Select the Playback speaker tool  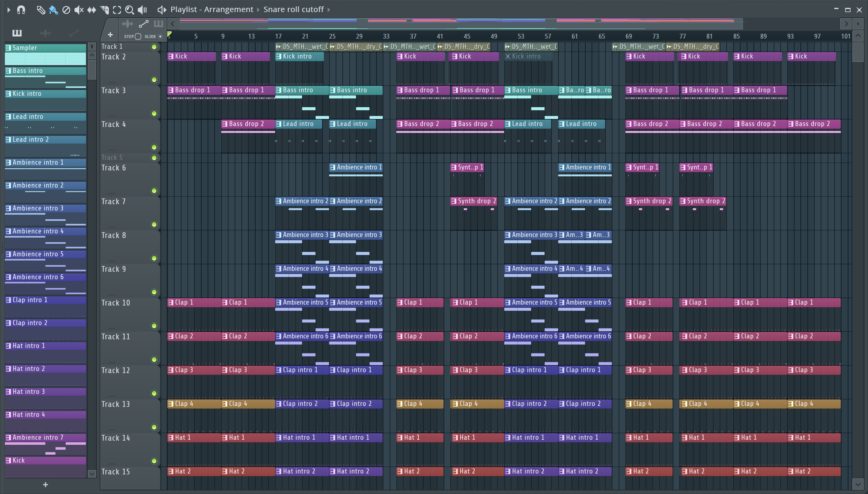142,10
